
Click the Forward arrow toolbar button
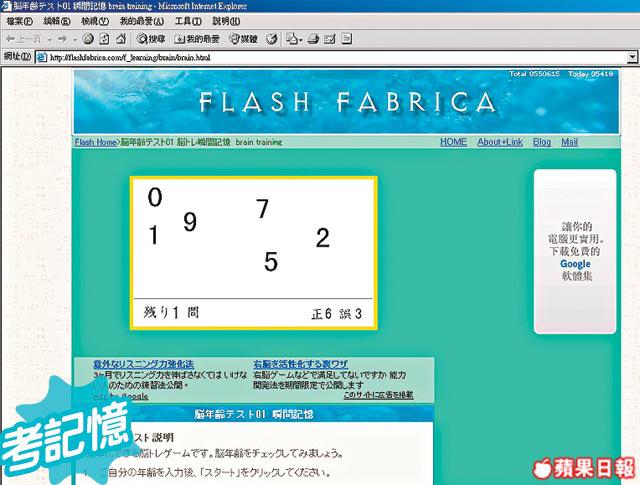(x=62, y=39)
